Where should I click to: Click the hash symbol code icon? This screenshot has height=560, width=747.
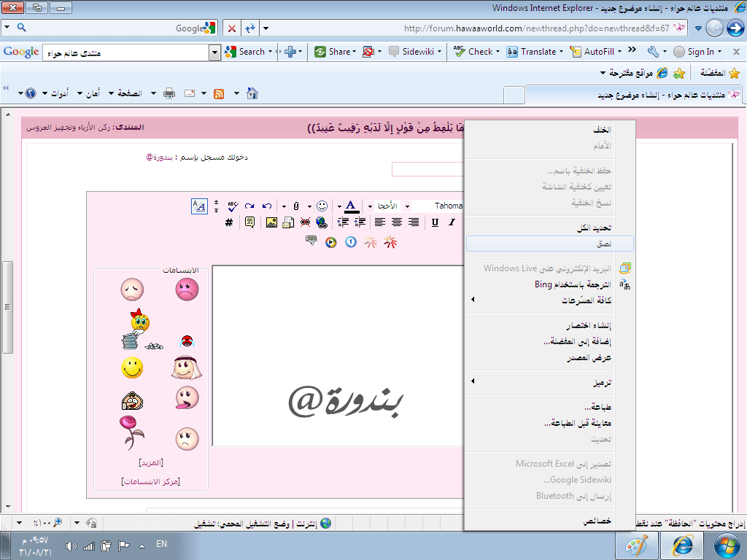[x=228, y=222]
